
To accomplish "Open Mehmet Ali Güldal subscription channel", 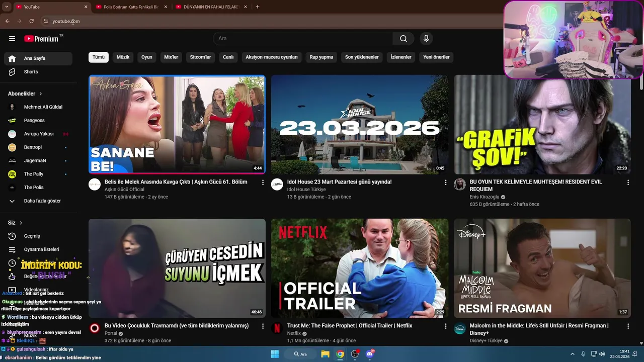I will pyautogui.click(x=38, y=107).
